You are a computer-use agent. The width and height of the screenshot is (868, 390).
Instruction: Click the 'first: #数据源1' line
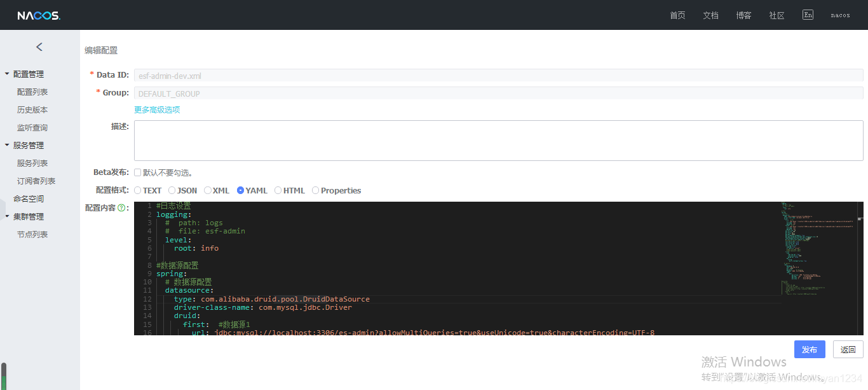pyautogui.click(x=217, y=324)
